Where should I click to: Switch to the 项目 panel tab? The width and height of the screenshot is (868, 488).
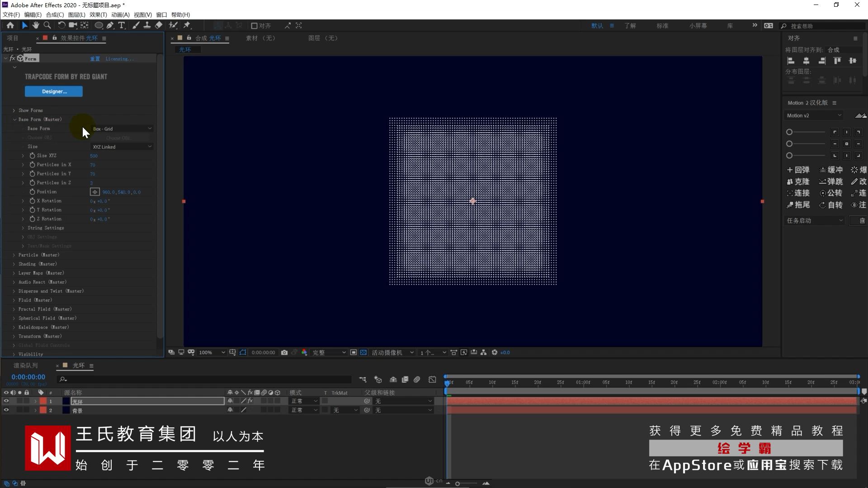click(x=12, y=38)
